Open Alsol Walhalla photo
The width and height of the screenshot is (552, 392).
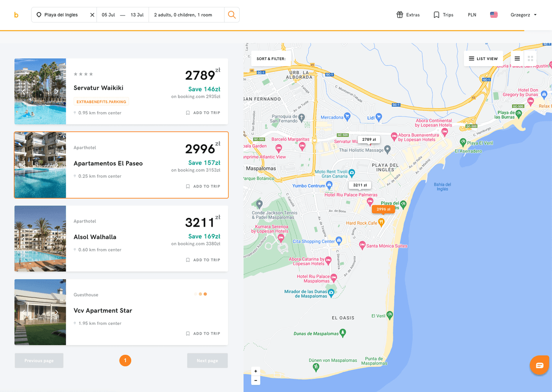click(x=40, y=239)
